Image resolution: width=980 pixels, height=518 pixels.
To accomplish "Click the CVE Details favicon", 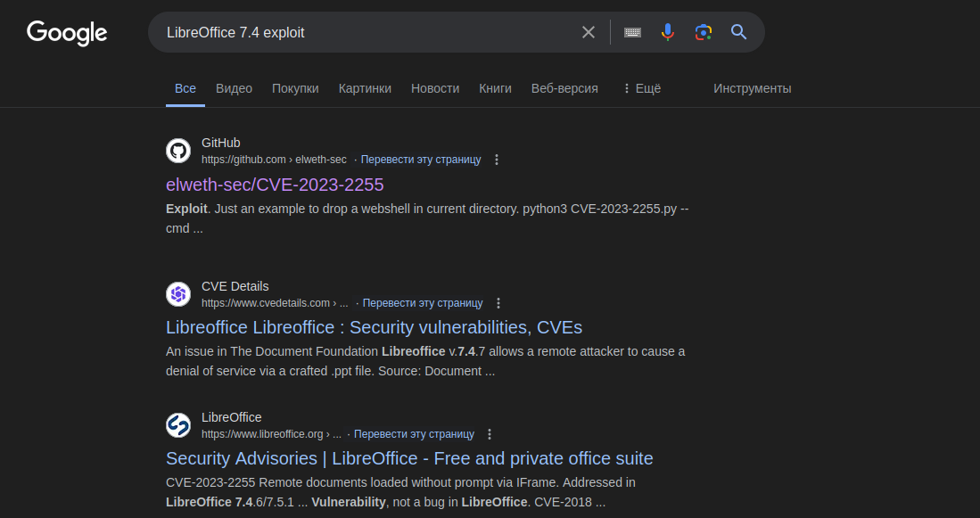I will (178, 293).
